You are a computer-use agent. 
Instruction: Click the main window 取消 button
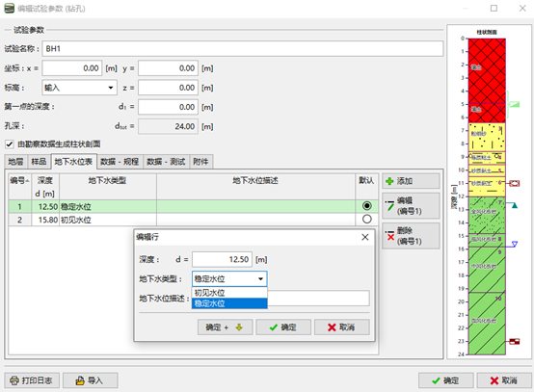pyautogui.click(x=504, y=380)
